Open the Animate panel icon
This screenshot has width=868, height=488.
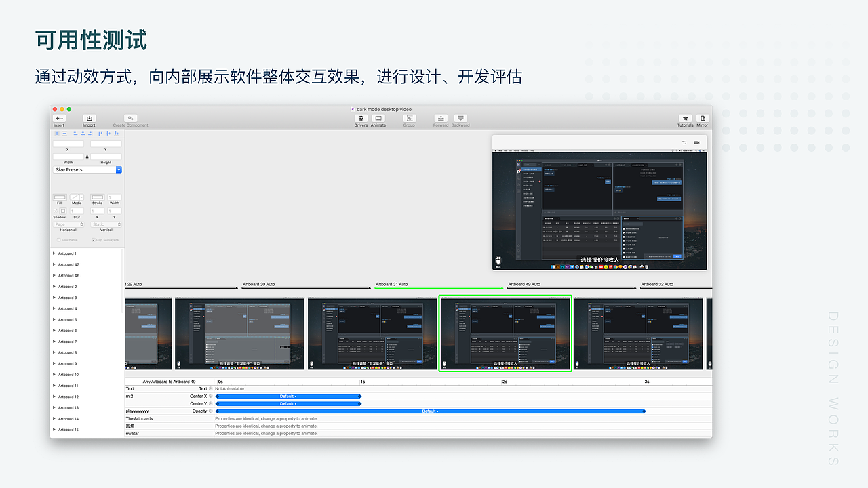click(x=378, y=118)
